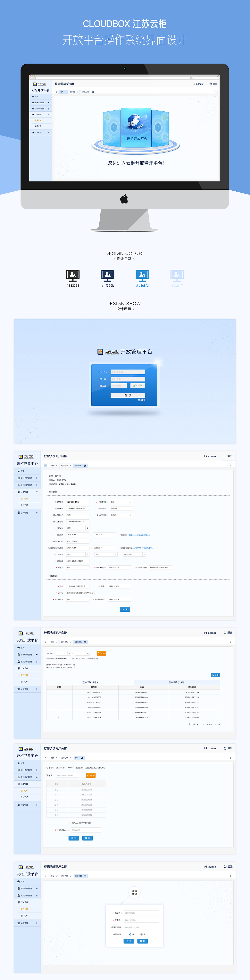Click the 首页 home icon in 企业信息 screen sidebar
The height and width of the screenshot is (980, 250).
tap(18, 471)
